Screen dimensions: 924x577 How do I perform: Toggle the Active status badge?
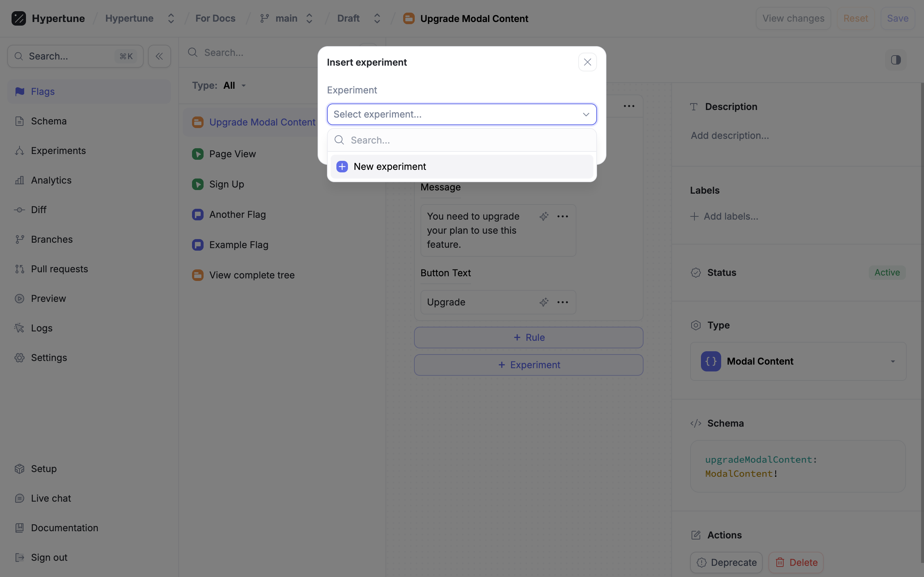(886, 273)
